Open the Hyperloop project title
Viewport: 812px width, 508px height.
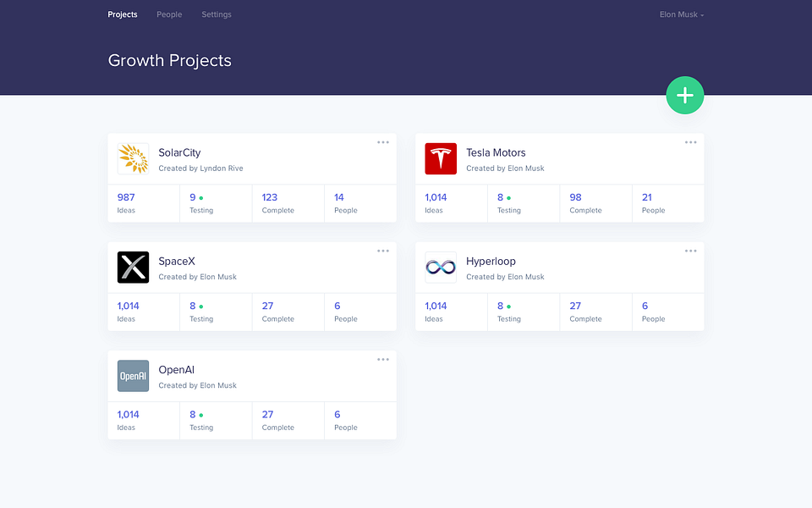click(491, 262)
